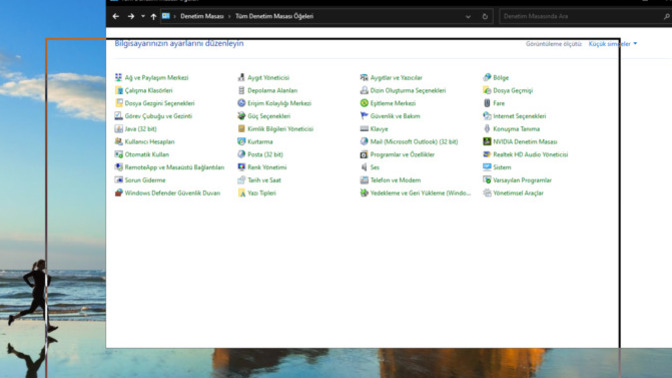Open NVIDIA Denetim Masası link
This screenshot has width=672, height=378.
pos(525,142)
